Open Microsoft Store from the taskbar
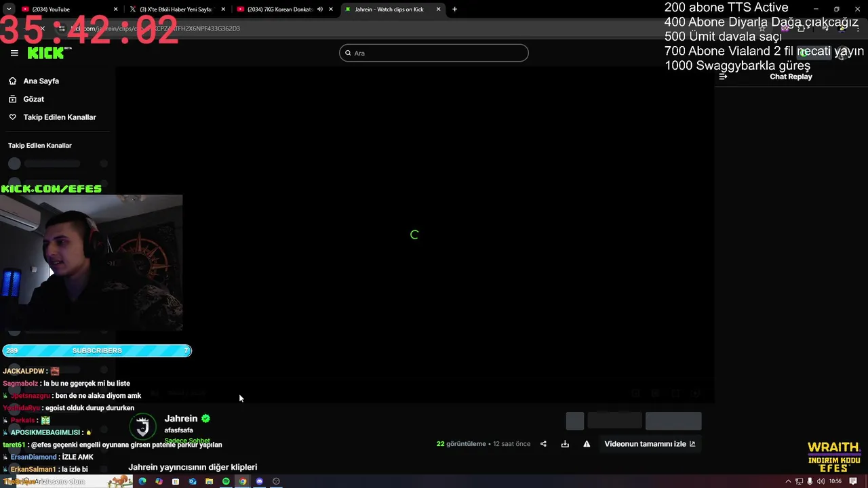Viewport: 868px width, 488px height. point(176,481)
